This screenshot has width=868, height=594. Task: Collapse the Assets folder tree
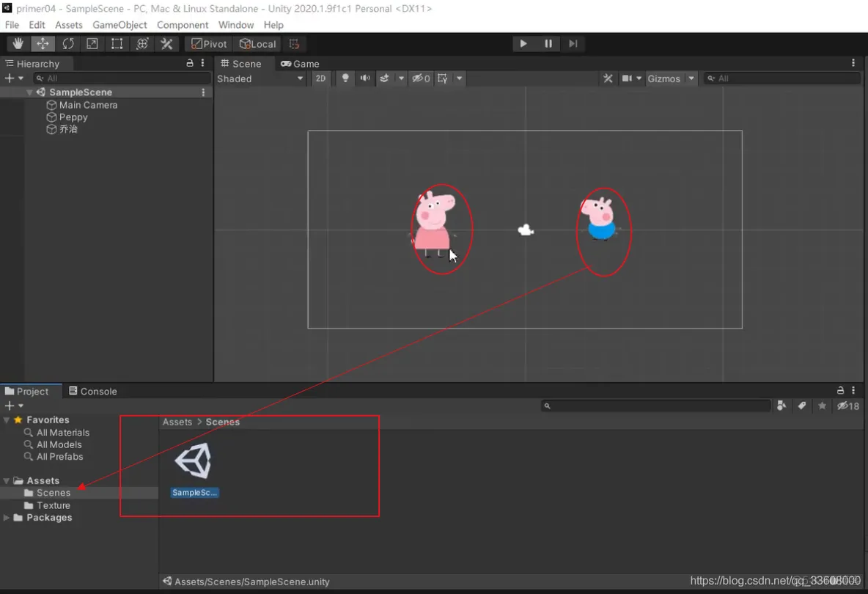(x=6, y=480)
